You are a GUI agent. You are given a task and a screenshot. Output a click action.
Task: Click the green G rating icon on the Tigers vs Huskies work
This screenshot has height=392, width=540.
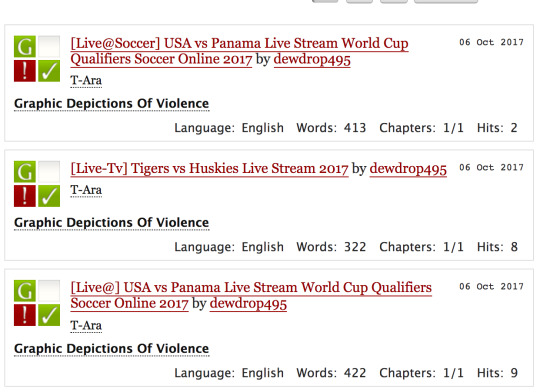[x=25, y=172]
